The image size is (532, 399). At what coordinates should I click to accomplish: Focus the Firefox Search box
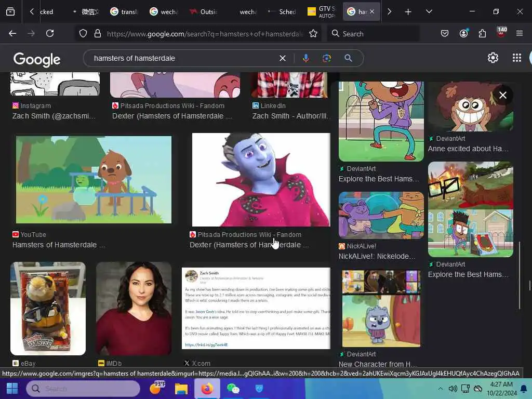[373, 34]
